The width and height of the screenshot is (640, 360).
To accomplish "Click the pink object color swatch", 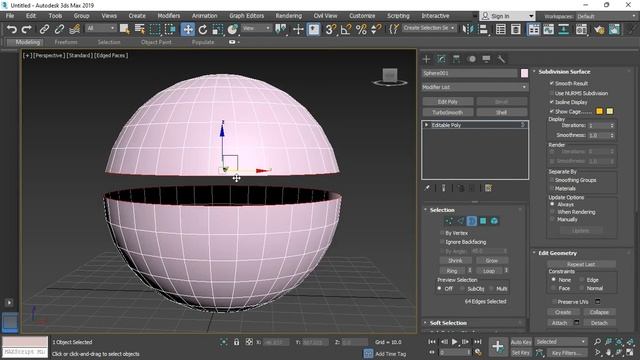I will (x=524, y=73).
